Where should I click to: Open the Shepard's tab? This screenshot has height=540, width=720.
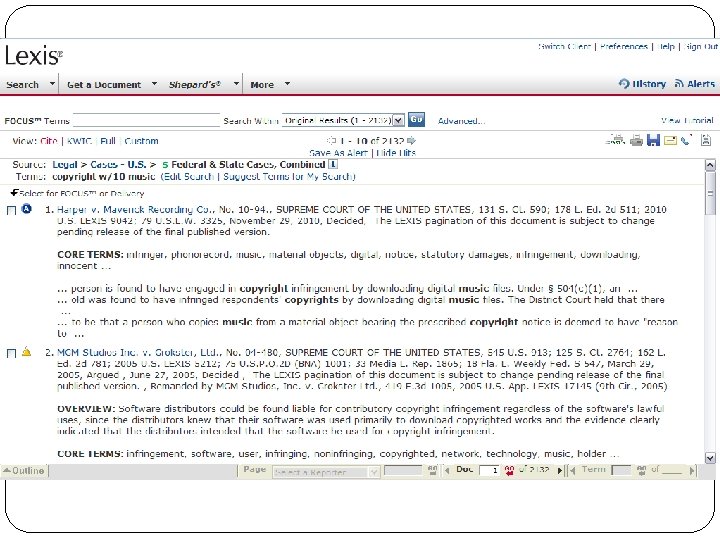[x=195, y=84]
